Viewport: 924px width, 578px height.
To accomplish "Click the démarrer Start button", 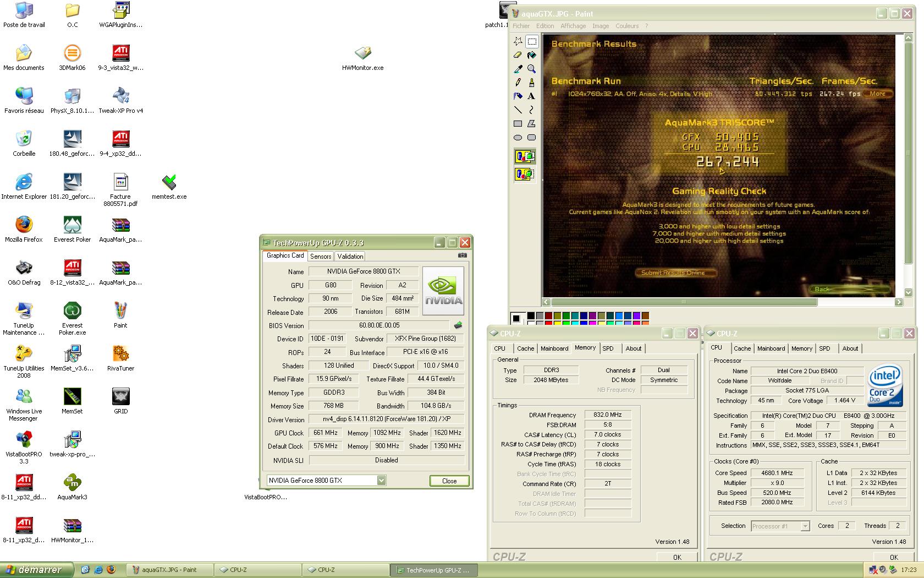I will coord(36,570).
